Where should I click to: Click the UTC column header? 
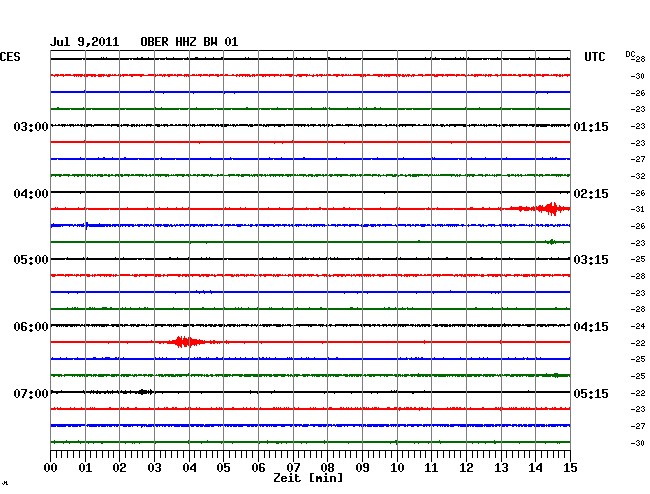(595, 57)
